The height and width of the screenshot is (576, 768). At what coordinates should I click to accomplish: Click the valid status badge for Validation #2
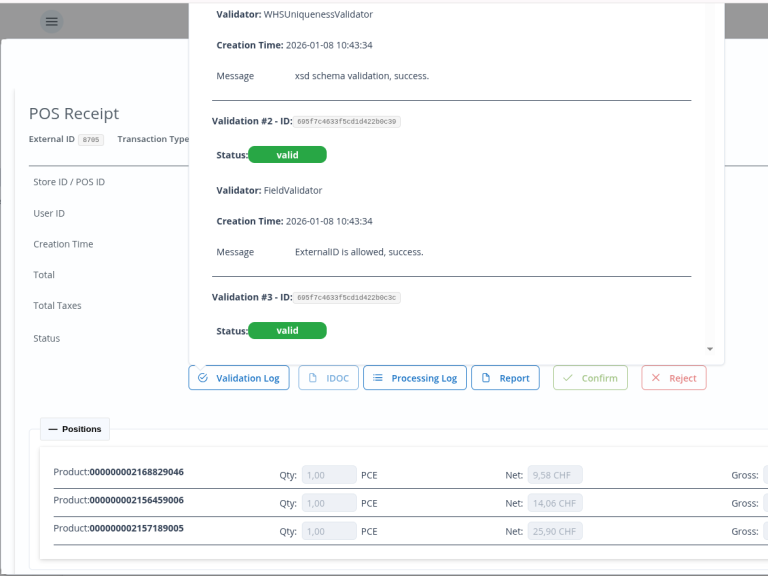coord(287,155)
